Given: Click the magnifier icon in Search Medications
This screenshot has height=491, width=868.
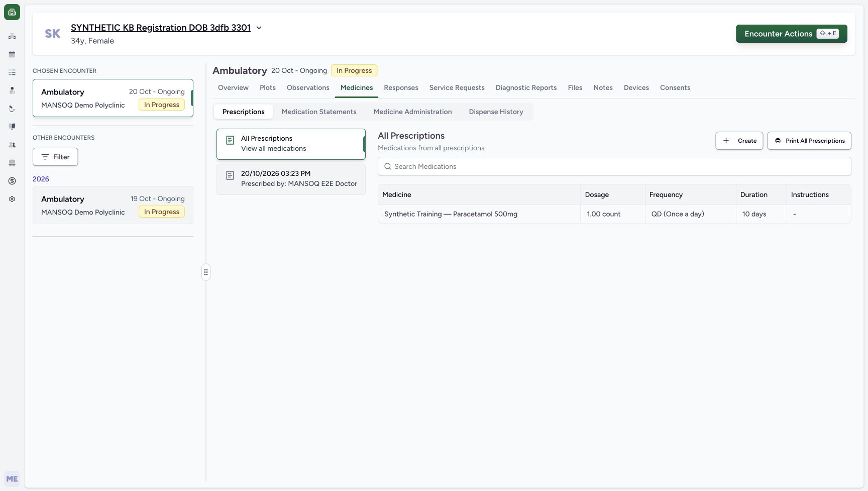Looking at the screenshot, I should click(x=388, y=166).
